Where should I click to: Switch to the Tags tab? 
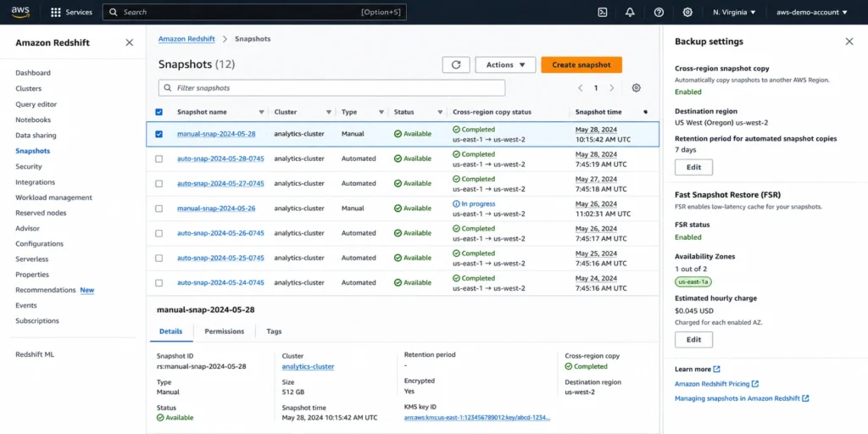click(x=274, y=331)
